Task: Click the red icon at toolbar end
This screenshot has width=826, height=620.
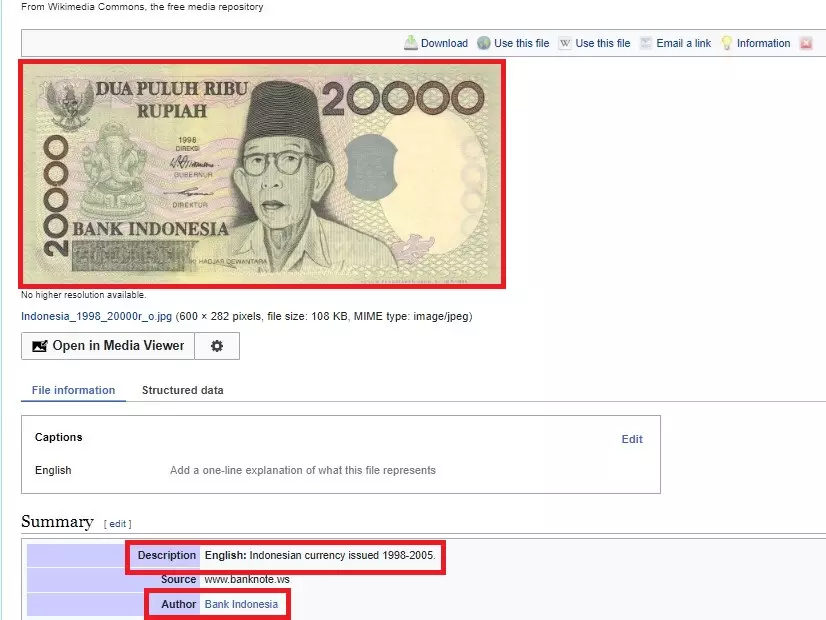Action: (x=806, y=43)
